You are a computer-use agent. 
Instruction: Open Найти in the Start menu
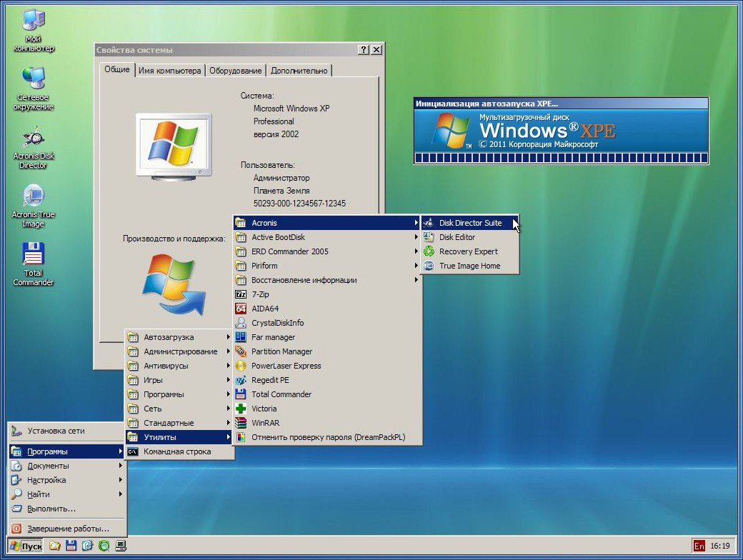(67, 494)
